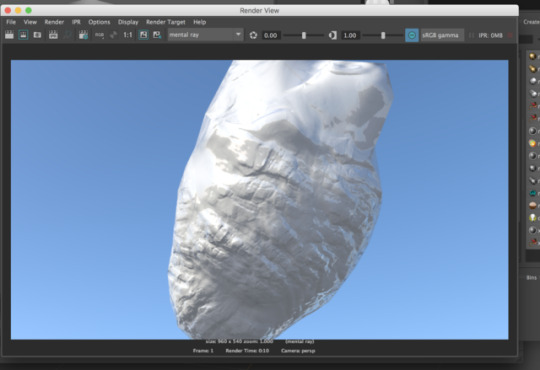Select the rainbow-colored shader ball in side list
Screen dimensions: 540x370
click(532, 143)
